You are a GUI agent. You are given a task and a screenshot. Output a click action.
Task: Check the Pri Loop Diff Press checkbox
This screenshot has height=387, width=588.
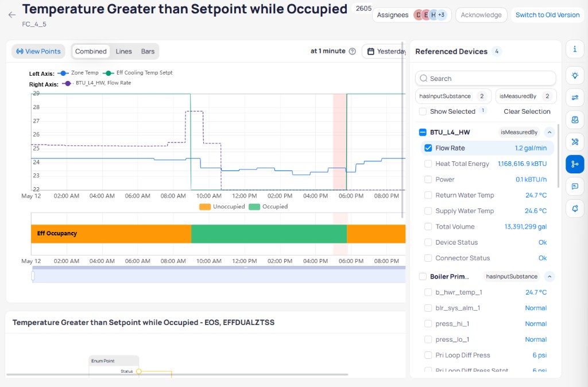[428, 355]
